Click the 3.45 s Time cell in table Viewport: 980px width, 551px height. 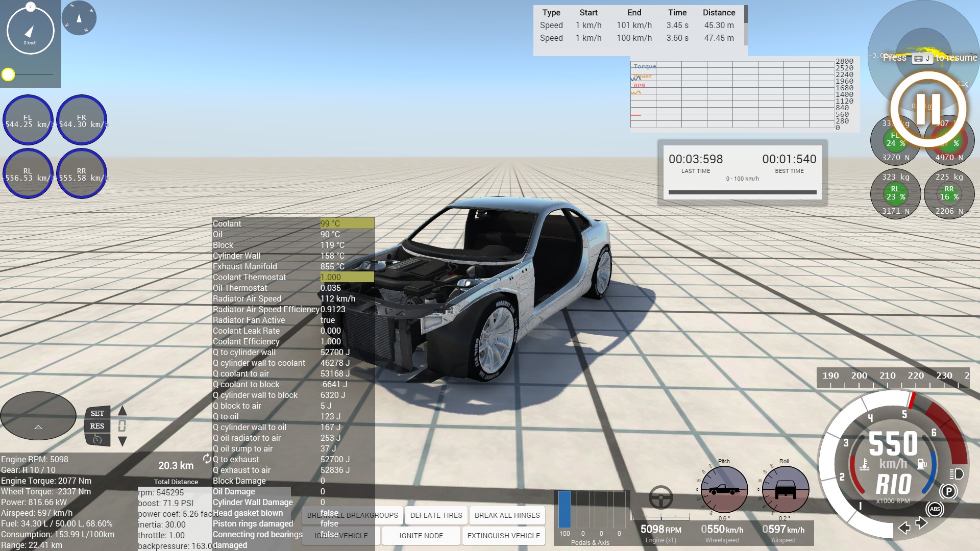[x=677, y=25]
